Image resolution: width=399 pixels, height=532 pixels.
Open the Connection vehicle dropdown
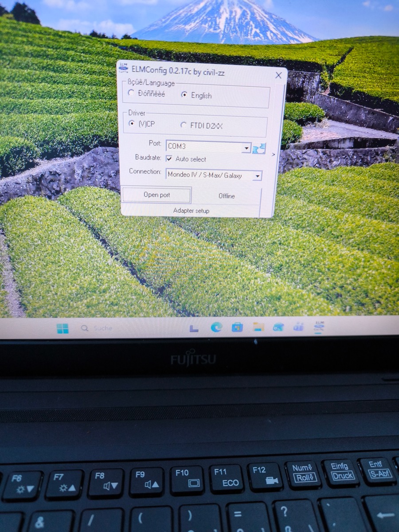[x=257, y=176]
